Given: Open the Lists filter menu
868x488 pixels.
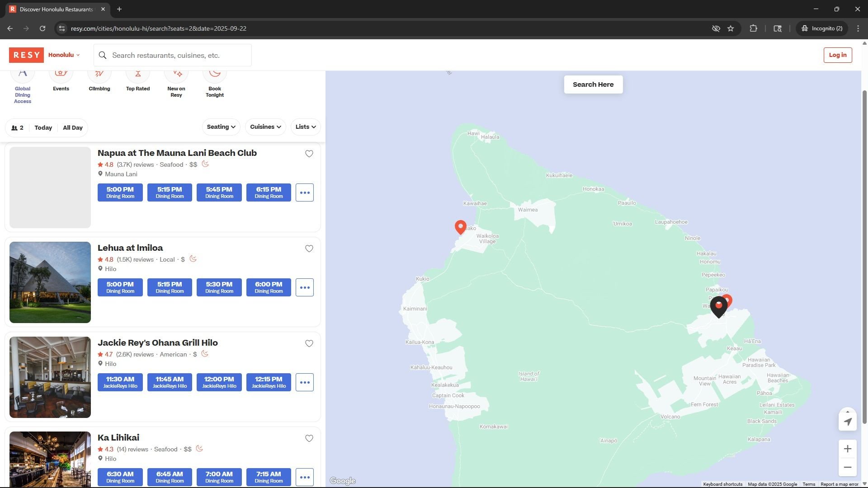Looking at the screenshot, I should click(x=306, y=127).
